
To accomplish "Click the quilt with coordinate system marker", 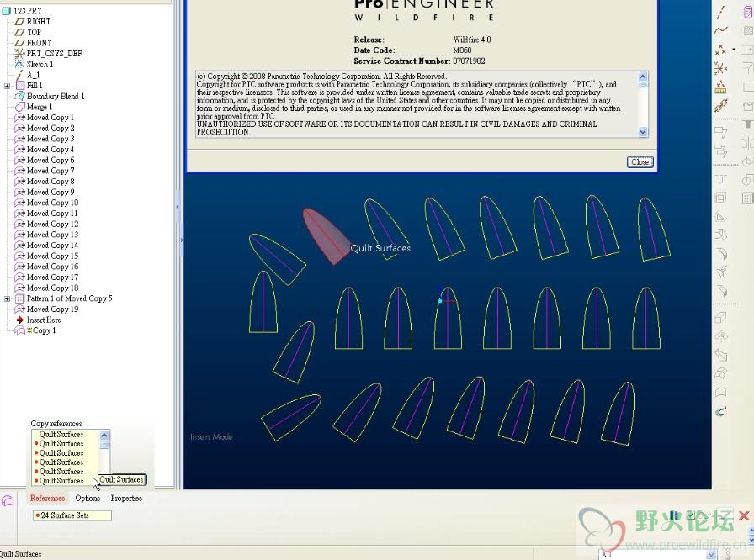I will (448, 318).
